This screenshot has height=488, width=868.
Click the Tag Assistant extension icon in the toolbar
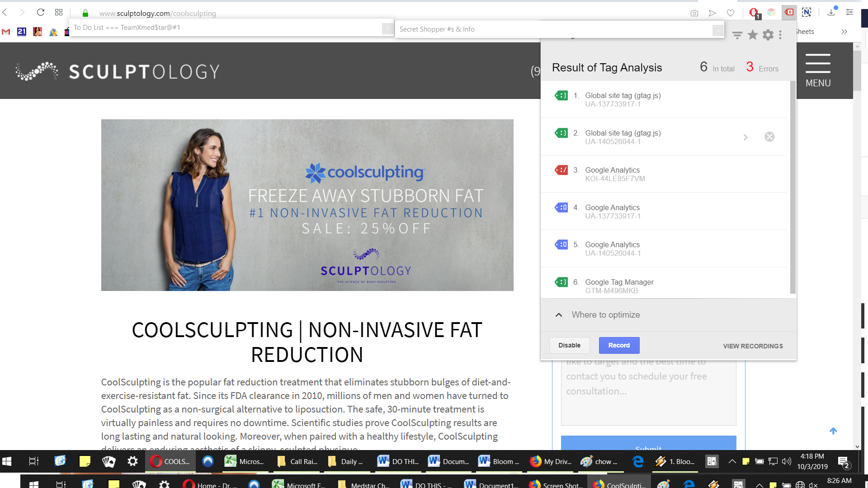(x=789, y=13)
